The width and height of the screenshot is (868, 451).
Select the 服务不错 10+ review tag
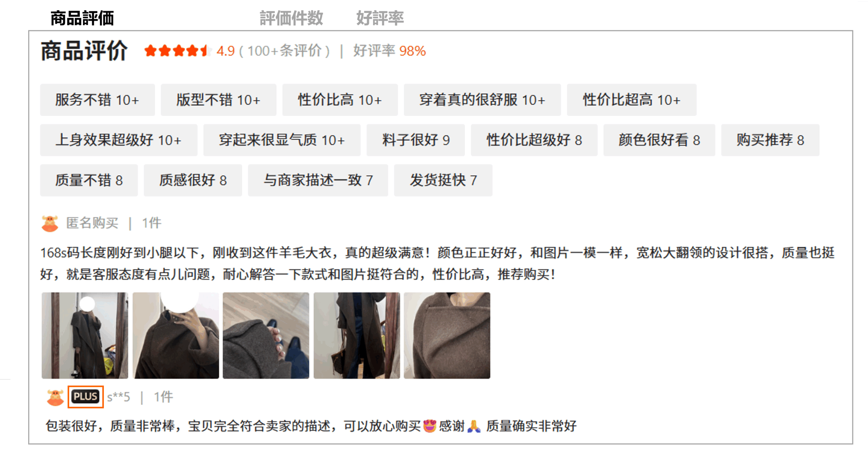pos(97,100)
